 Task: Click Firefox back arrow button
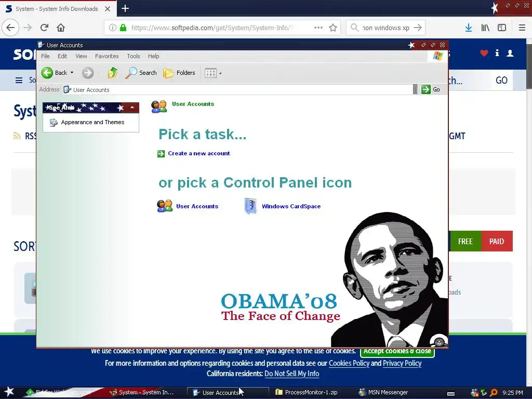10,28
